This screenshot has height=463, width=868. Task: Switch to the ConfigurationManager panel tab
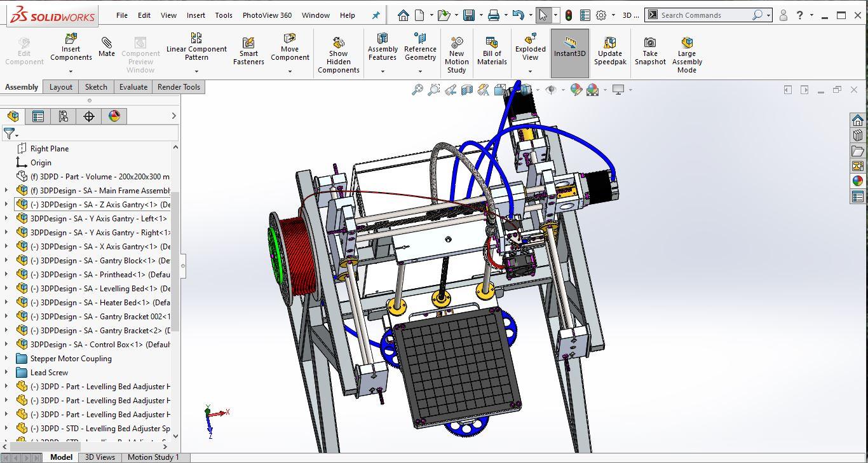[63, 116]
